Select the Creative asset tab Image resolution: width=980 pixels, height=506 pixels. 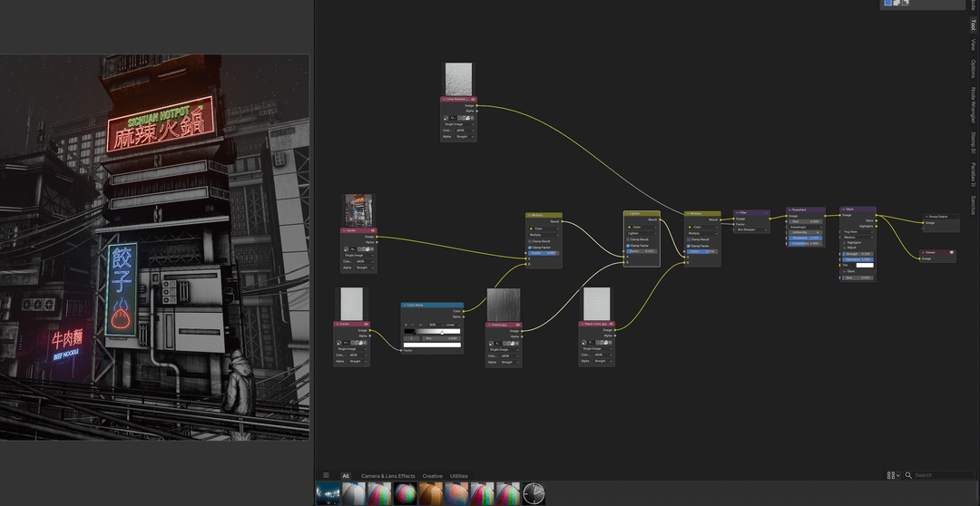coord(432,476)
